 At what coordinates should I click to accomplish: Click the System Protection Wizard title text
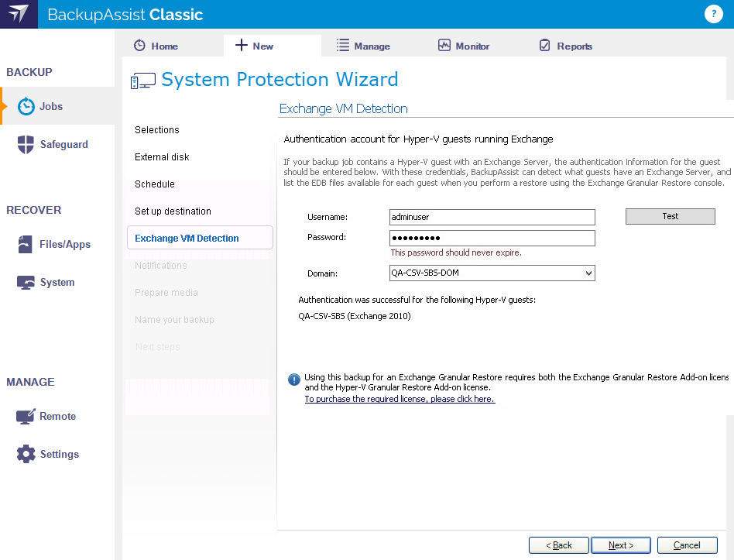[x=280, y=80]
